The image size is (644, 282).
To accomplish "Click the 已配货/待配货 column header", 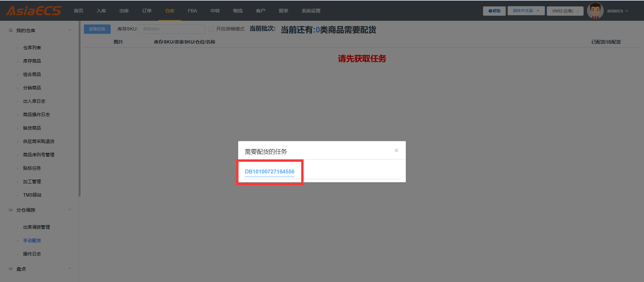I will 606,42.
